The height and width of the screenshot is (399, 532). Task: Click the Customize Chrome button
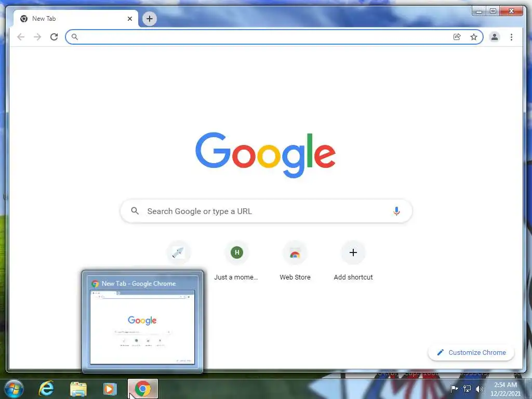click(471, 353)
